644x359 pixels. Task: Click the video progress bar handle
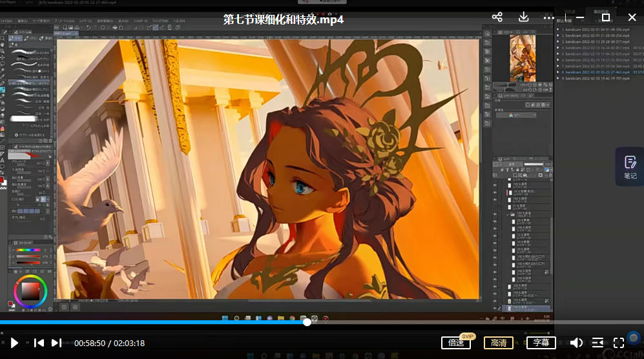[307, 322]
